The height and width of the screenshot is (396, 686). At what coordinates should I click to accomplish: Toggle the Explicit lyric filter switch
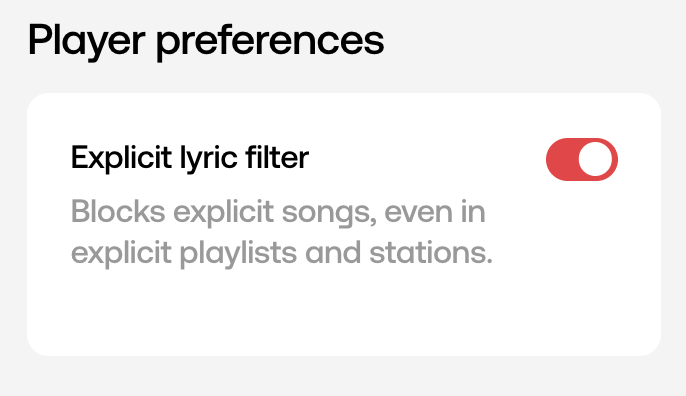[x=581, y=159]
